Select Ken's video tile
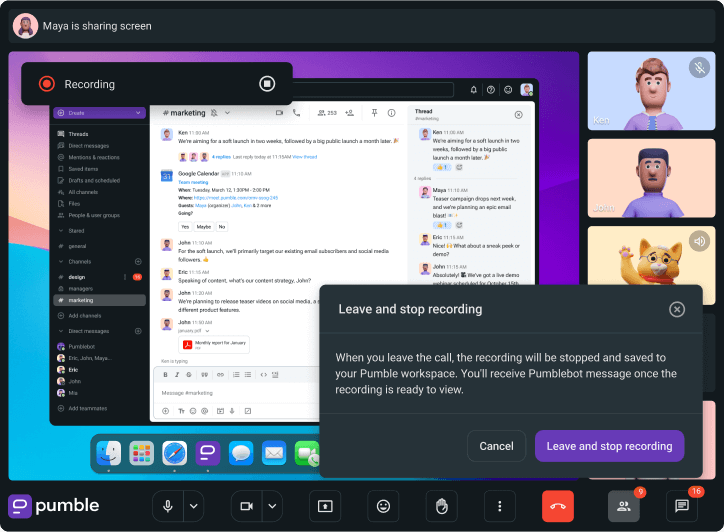 coord(651,91)
